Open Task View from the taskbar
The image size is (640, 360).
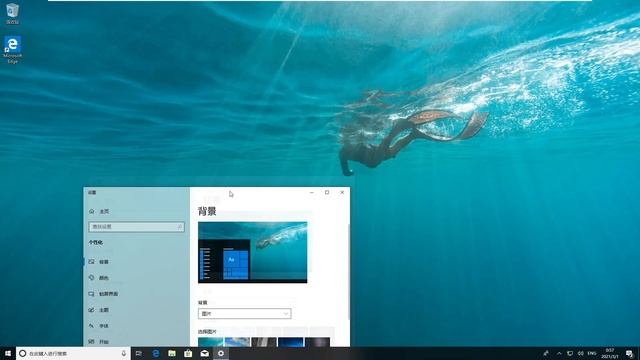(139, 353)
